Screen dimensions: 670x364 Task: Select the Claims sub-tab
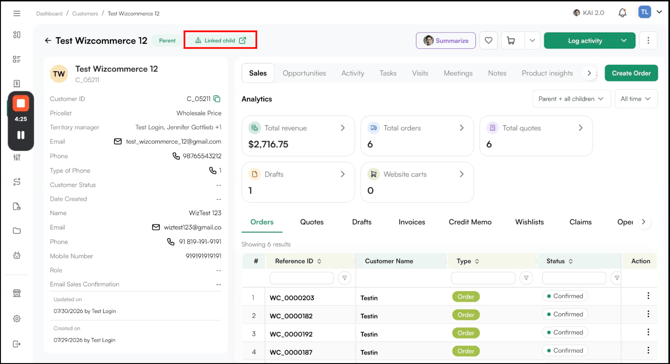click(580, 222)
